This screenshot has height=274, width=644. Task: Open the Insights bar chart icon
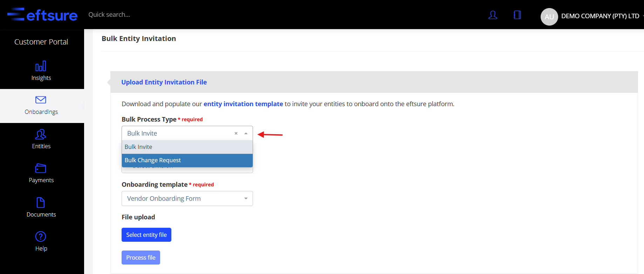pyautogui.click(x=41, y=66)
